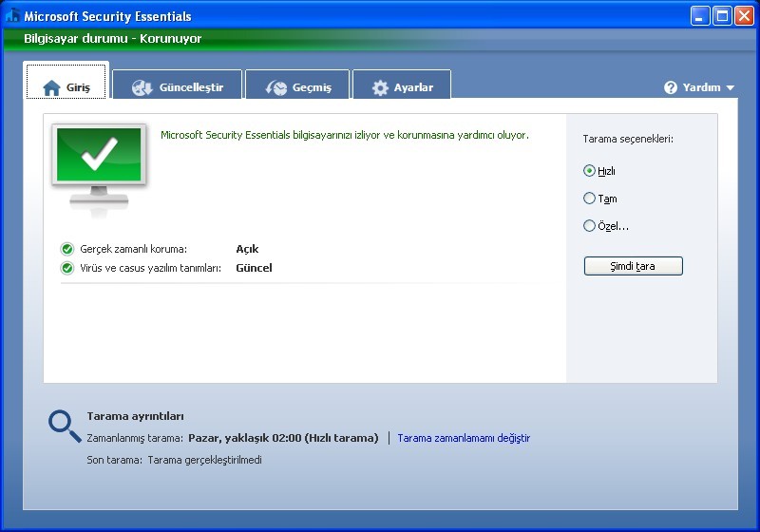
Task: Click the home icon on Giriş tab
Action: [51, 87]
